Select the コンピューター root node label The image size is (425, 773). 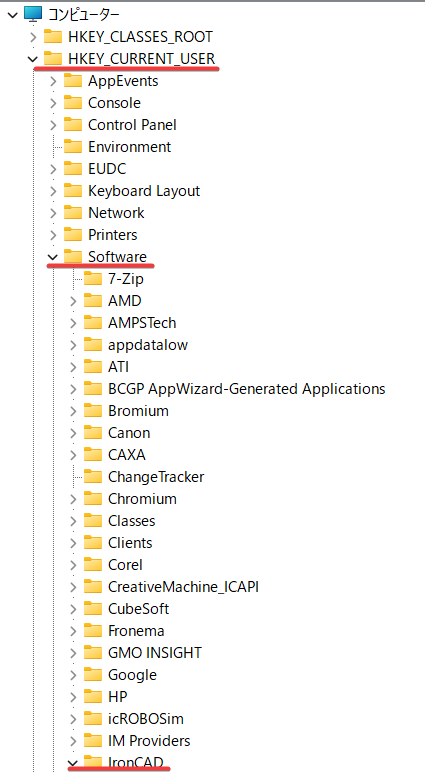coord(83,14)
